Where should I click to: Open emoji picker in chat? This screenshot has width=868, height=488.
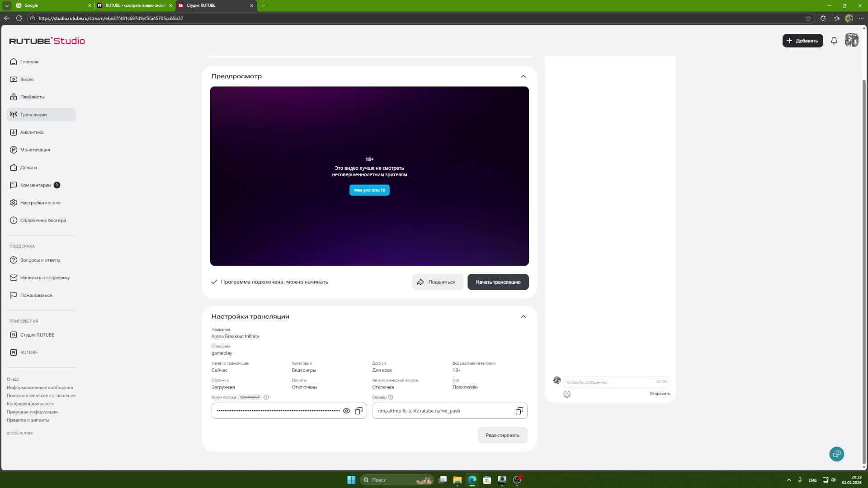[567, 394]
